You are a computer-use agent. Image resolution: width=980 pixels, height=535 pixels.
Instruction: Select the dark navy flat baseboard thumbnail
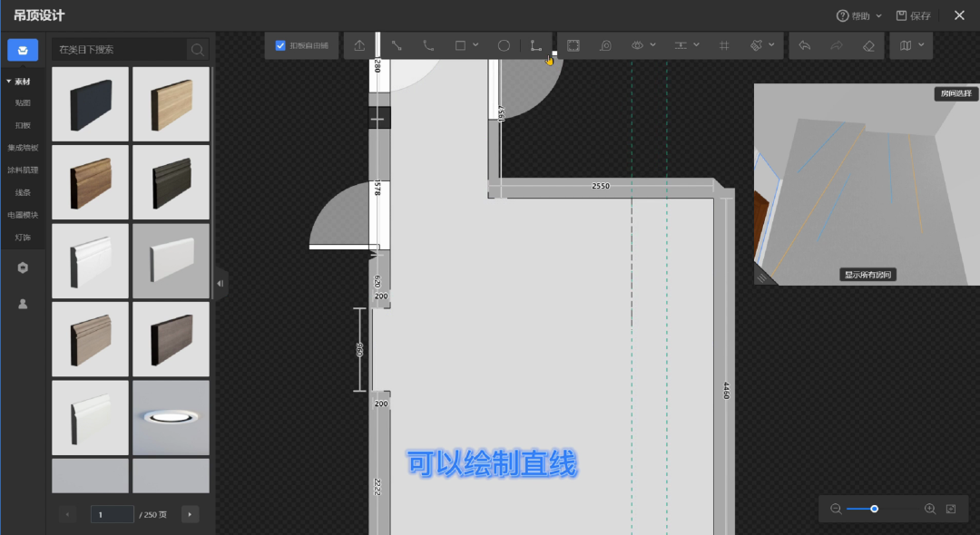click(90, 104)
